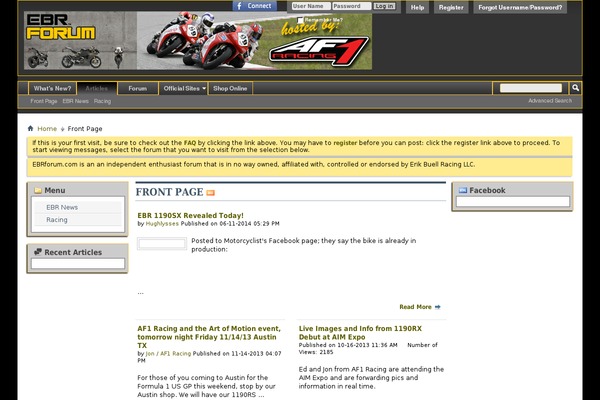The width and height of the screenshot is (600, 400).
Task: Click the Menu folder icon
Action: tap(38, 190)
